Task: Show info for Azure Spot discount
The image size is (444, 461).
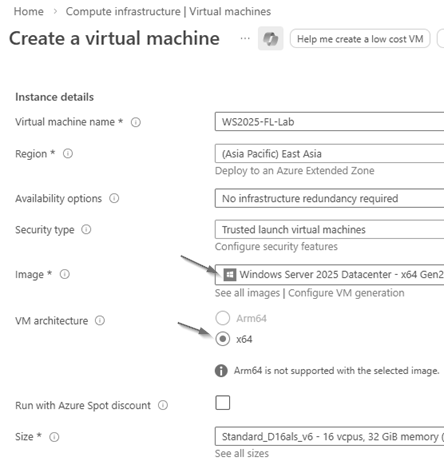Action: (163, 405)
